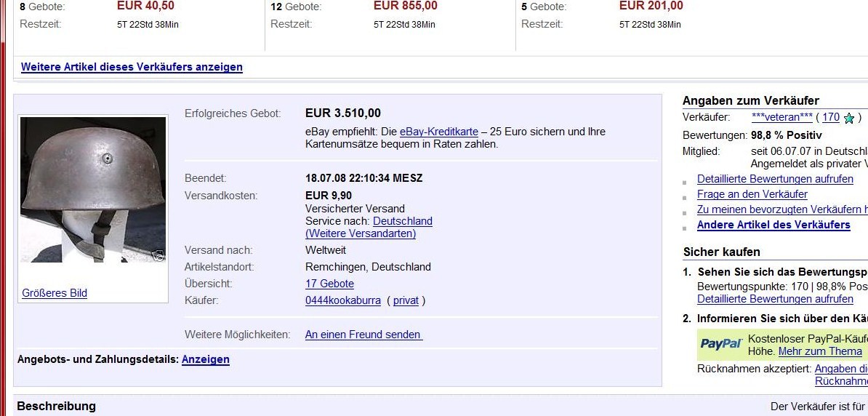Click the Deutschland shipping link
The height and width of the screenshot is (416, 868).
(x=402, y=221)
